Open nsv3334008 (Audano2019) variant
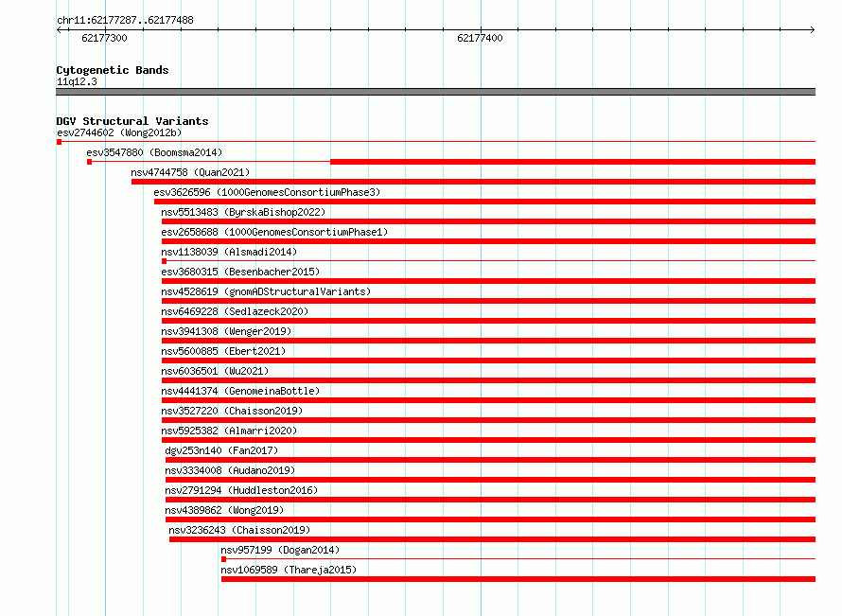This screenshot has height=616, width=842. point(230,470)
